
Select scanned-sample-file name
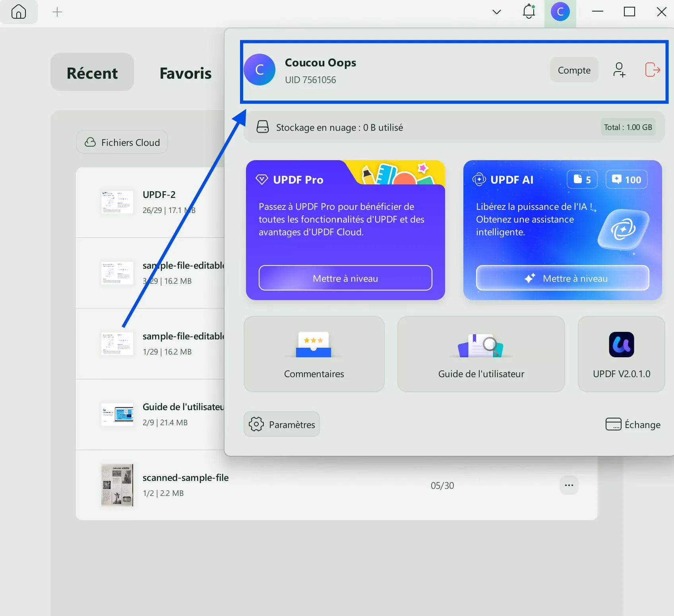186,478
